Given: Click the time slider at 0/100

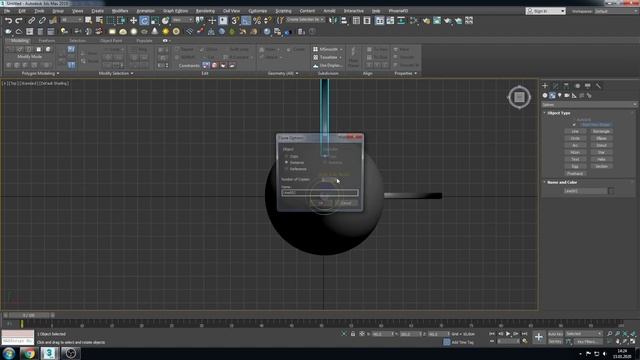Looking at the screenshot, I should coord(29,315).
